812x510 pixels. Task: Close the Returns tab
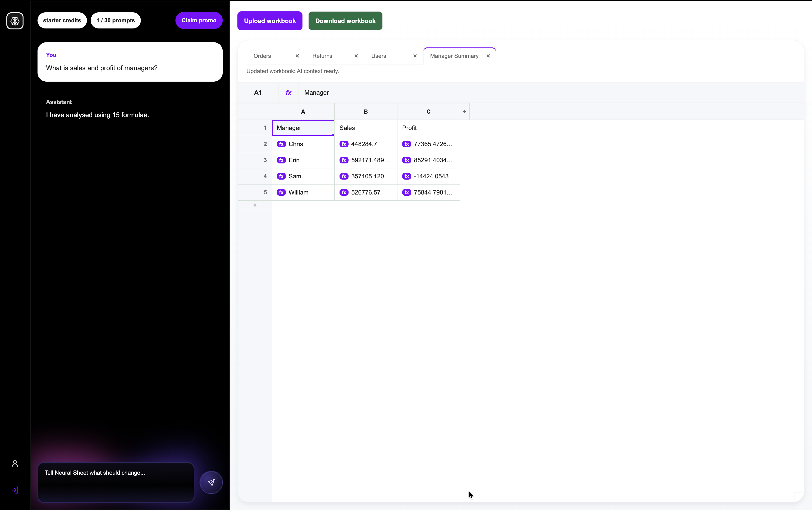(x=356, y=56)
